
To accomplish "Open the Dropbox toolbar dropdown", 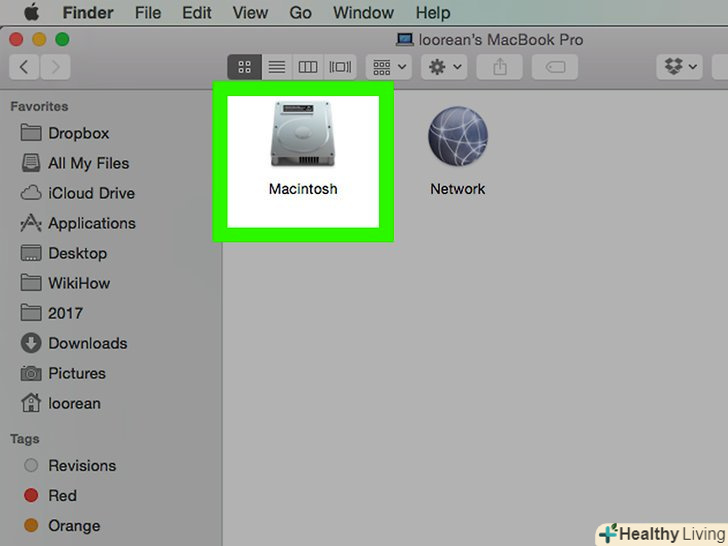I will tap(680, 67).
